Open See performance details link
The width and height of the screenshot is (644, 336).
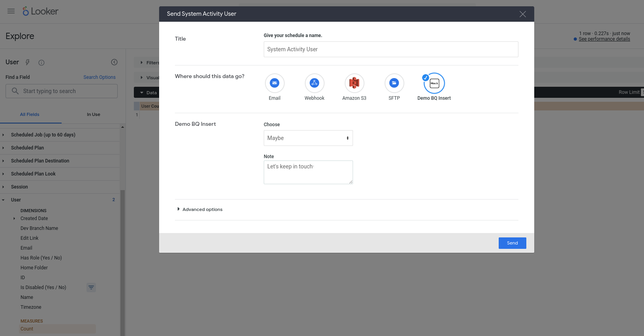coord(604,39)
